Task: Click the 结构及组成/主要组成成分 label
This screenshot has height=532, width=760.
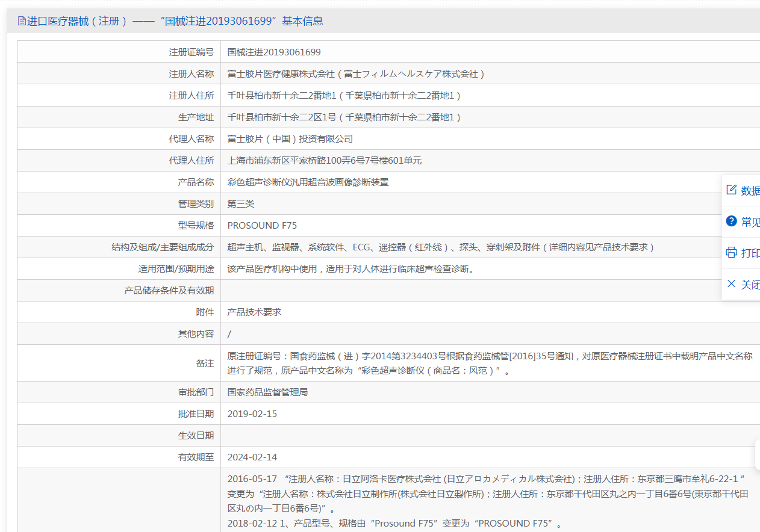Action: (x=163, y=247)
